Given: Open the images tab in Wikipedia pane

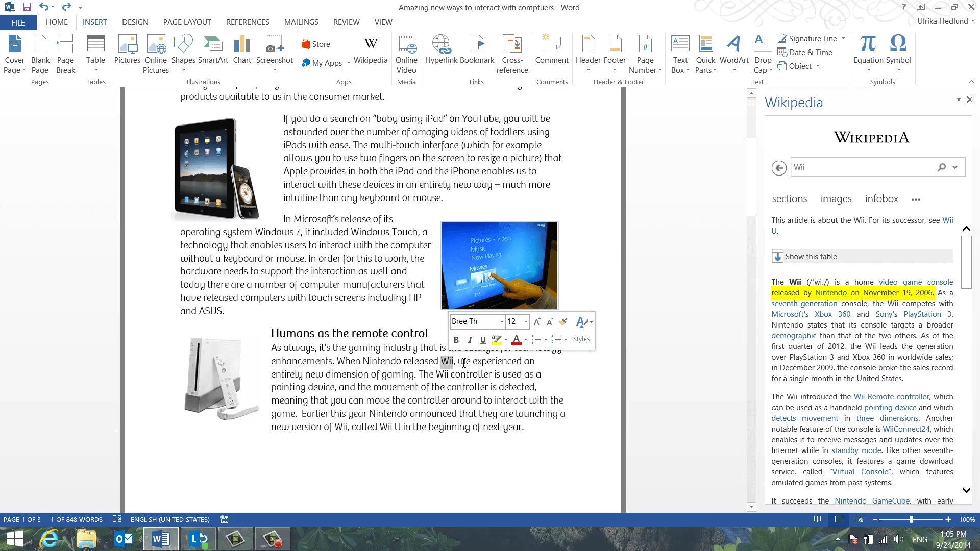Looking at the screenshot, I should (836, 199).
